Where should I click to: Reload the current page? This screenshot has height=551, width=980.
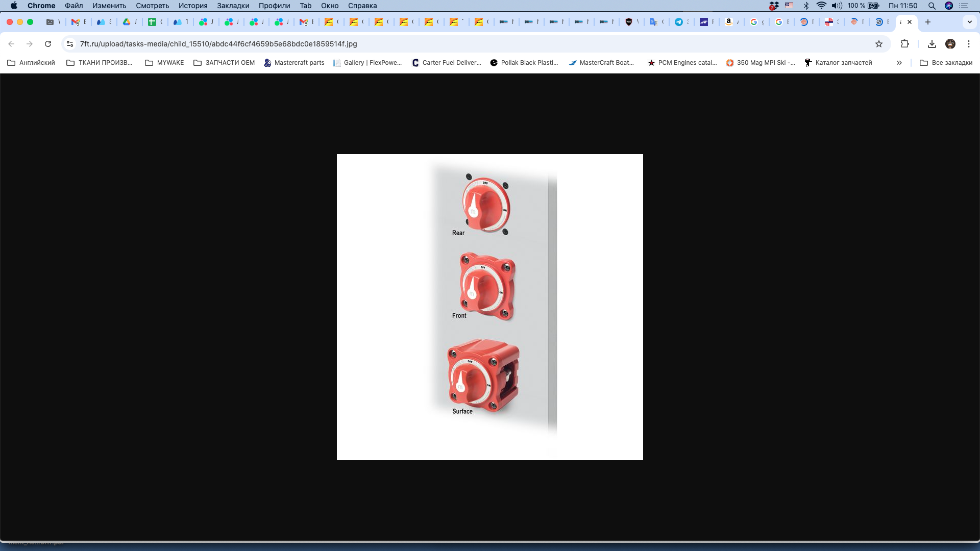coord(48,44)
